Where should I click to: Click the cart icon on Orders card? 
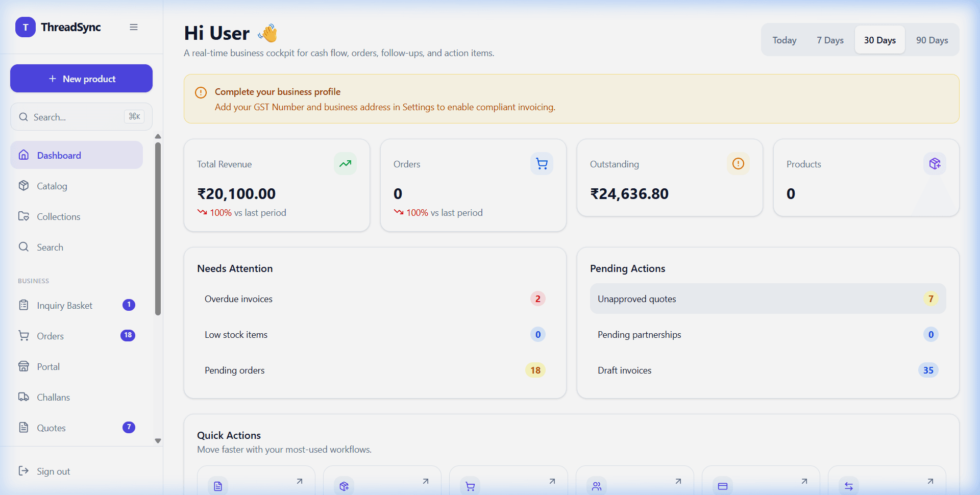click(x=542, y=164)
